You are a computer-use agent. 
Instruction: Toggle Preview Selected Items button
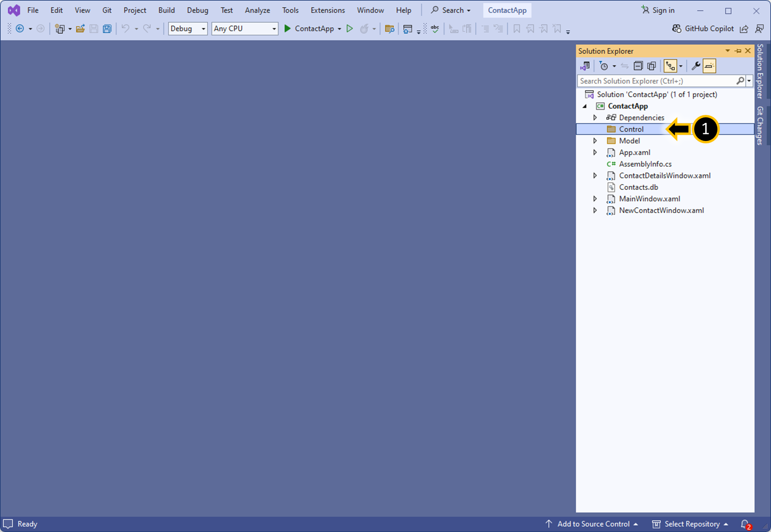710,66
